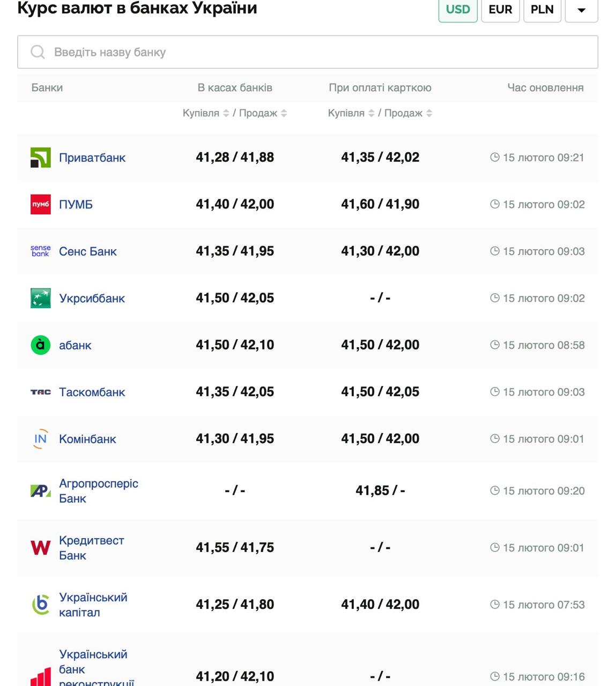This screenshot has width=616, height=686.
Task: Open the Агропросперіс Банк link
Action: click(x=98, y=491)
